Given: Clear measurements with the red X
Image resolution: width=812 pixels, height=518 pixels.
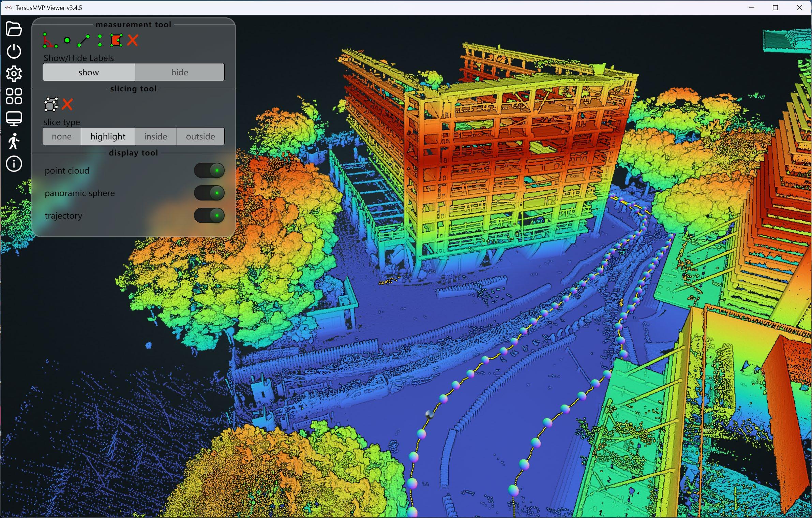Looking at the screenshot, I should [x=133, y=40].
